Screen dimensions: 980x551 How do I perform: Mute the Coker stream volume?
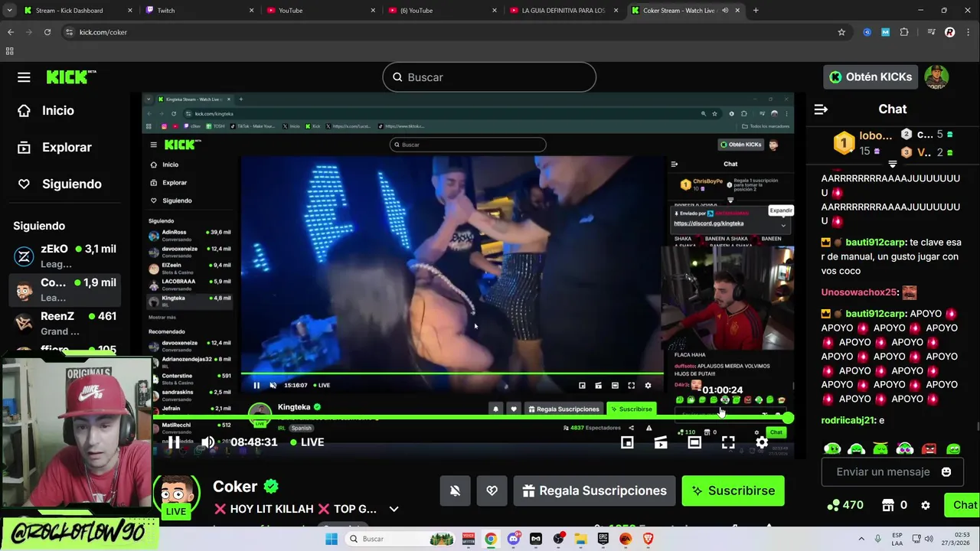click(x=207, y=442)
